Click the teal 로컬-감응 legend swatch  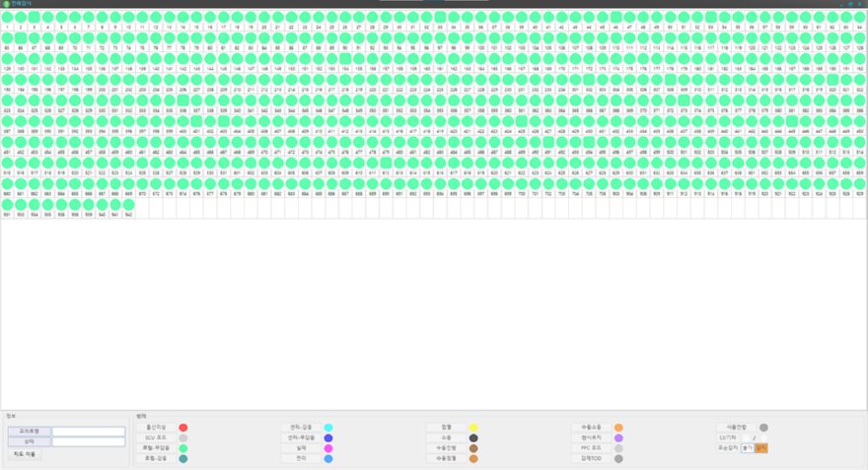(183, 458)
